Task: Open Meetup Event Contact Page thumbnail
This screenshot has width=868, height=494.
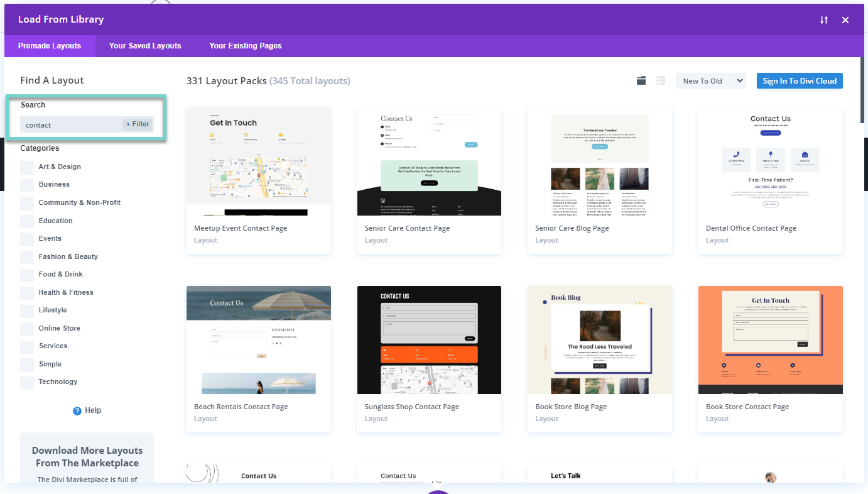Action: point(259,162)
